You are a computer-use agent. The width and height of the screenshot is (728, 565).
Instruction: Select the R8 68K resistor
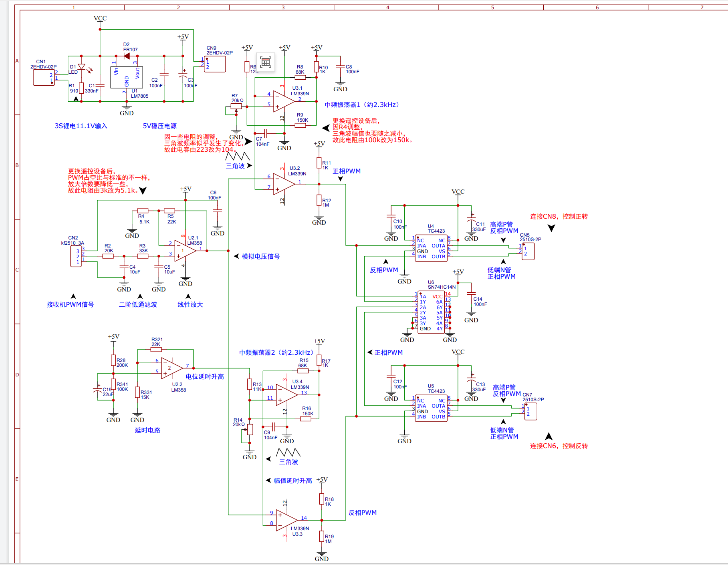pyautogui.click(x=300, y=77)
